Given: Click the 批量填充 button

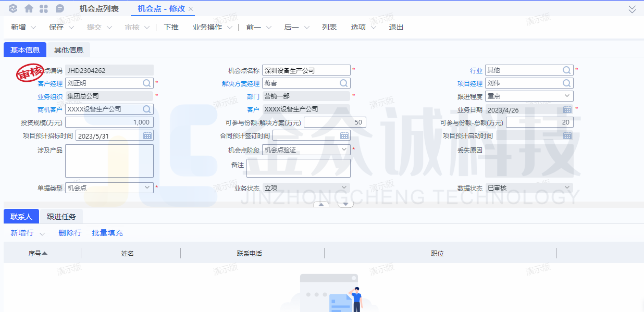Looking at the screenshot, I should [x=107, y=233].
